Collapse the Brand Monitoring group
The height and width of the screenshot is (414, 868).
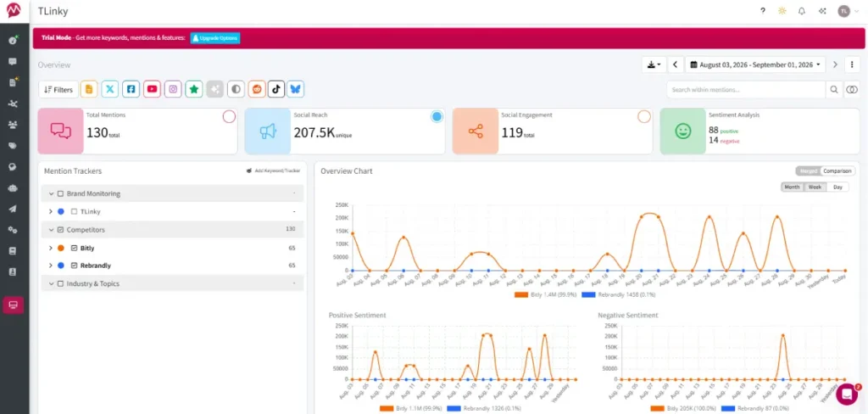pos(51,194)
